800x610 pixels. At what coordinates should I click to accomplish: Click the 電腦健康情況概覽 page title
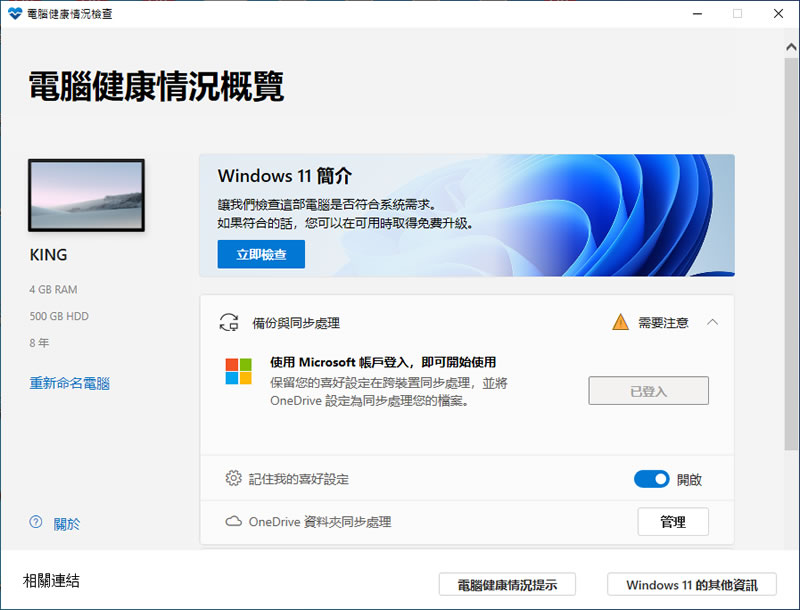coord(156,86)
